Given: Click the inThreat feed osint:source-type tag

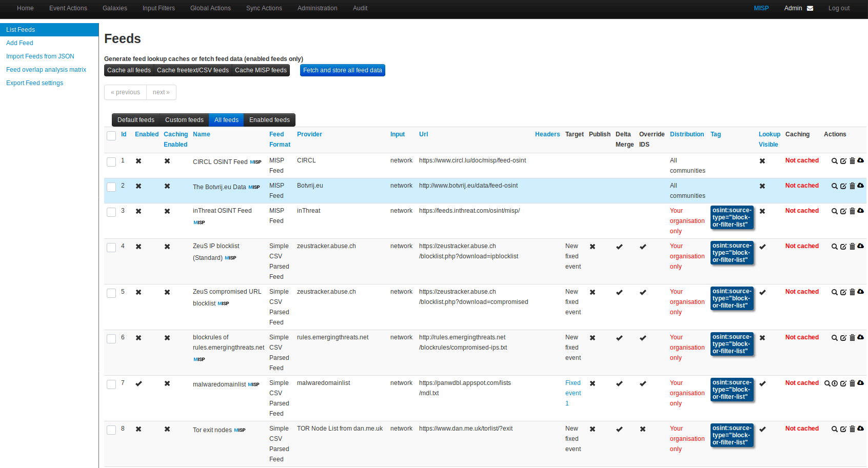Looking at the screenshot, I should (x=732, y=217).
